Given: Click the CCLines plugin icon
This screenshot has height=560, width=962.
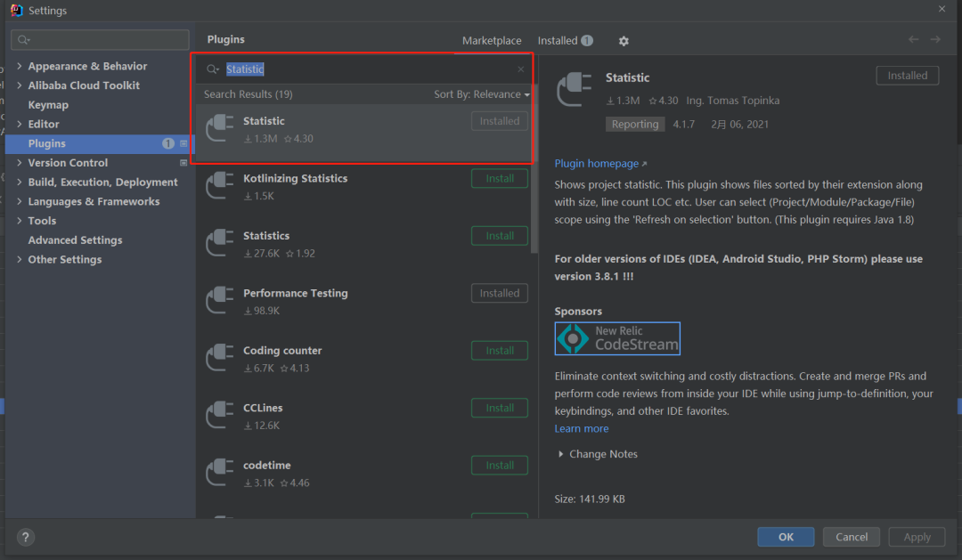Looking at the screenshot, I should point(220,415).
